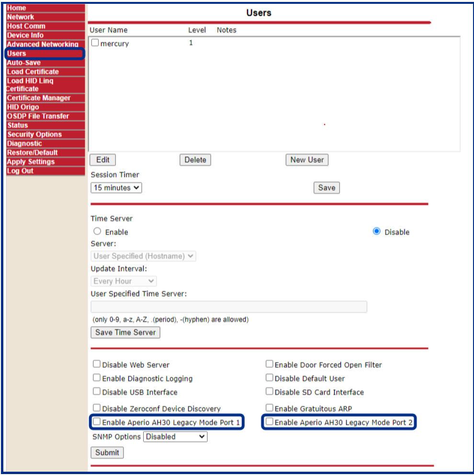
Task: Click the Edit user button
Action: (x=102, y=160)
